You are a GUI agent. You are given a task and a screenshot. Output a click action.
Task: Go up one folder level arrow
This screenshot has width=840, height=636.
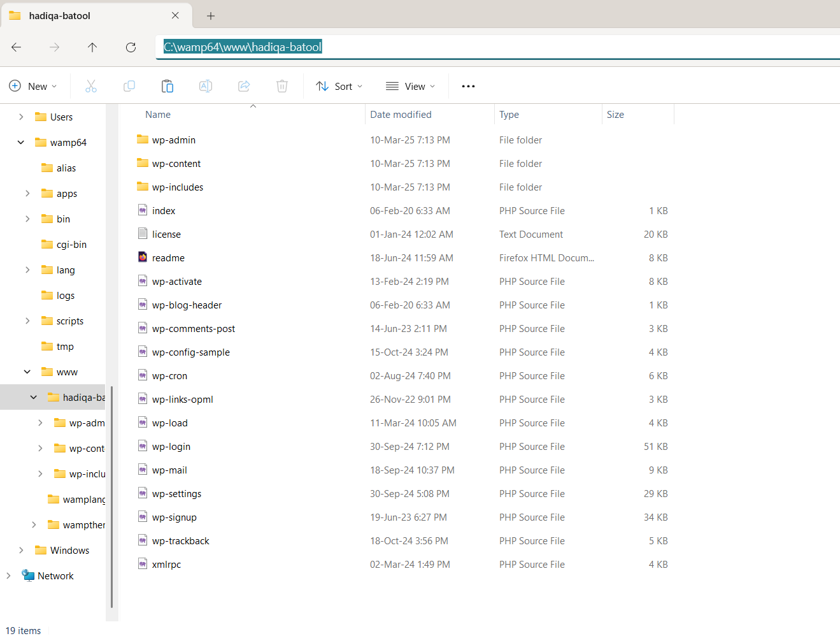click(92, 47)
